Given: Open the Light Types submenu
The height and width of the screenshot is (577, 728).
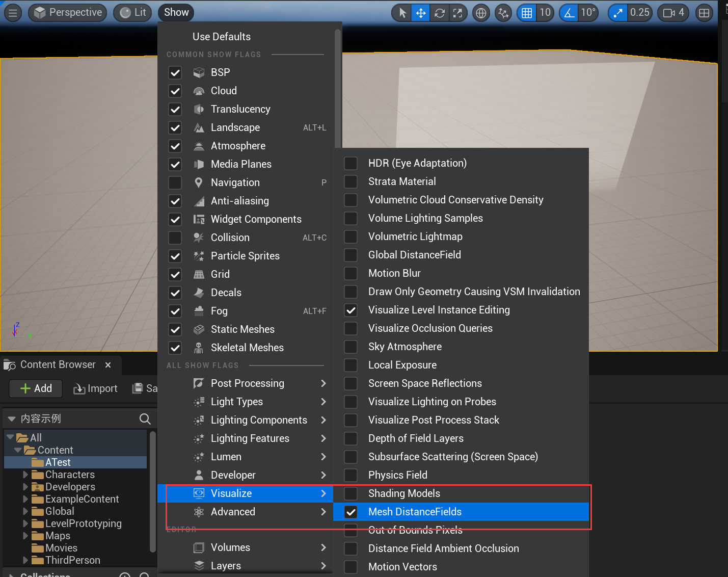Looking at the screenshot, I should click(x=246, y=402).
